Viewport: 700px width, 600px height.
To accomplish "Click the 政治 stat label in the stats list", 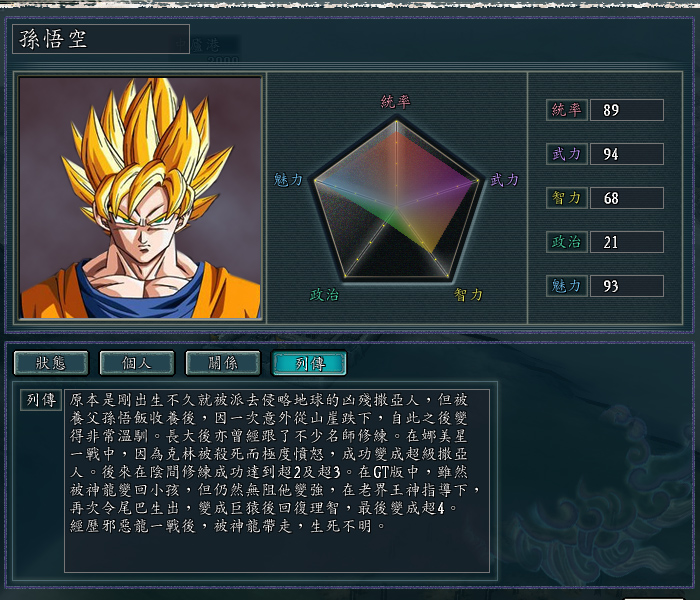I will (567, 242).
